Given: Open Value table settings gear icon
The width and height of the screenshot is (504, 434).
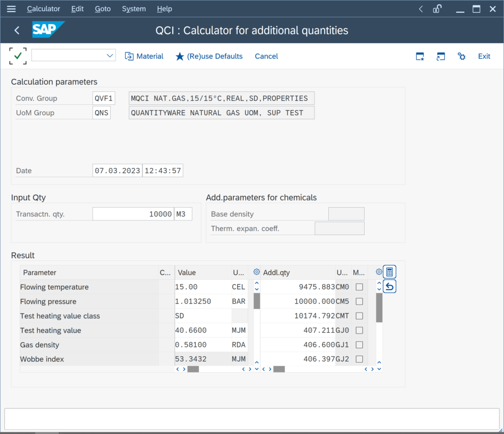Looking at the screenshot, I should [256, 272].
